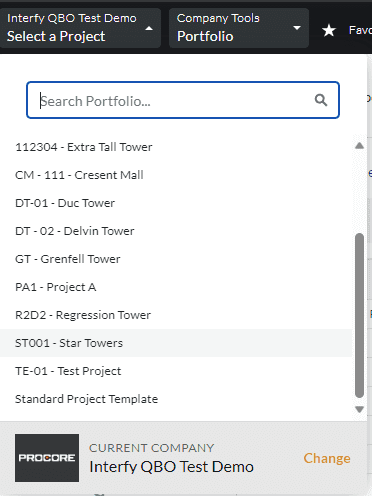Select TE-01 - Test Project
This screenshot has width=372, height=496.
[x=176, y=371]
